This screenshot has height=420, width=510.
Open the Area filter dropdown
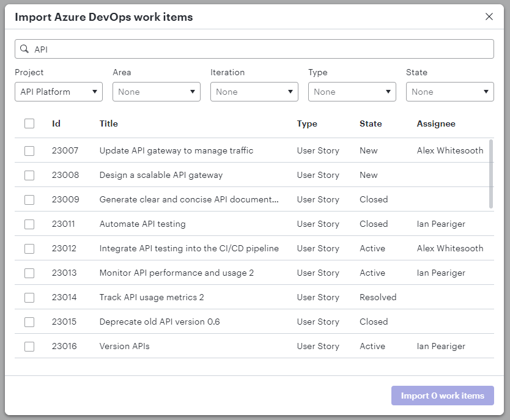click(x=156, y=92)
